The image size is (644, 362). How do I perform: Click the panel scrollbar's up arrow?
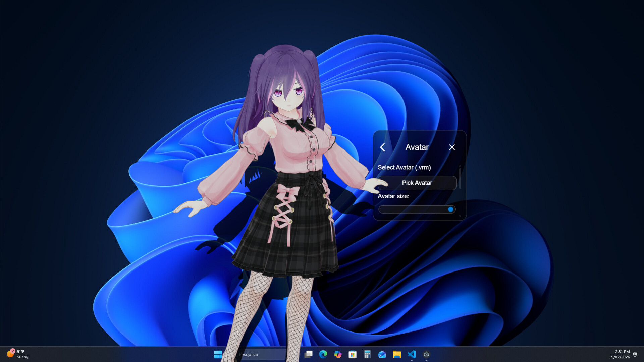460,166
